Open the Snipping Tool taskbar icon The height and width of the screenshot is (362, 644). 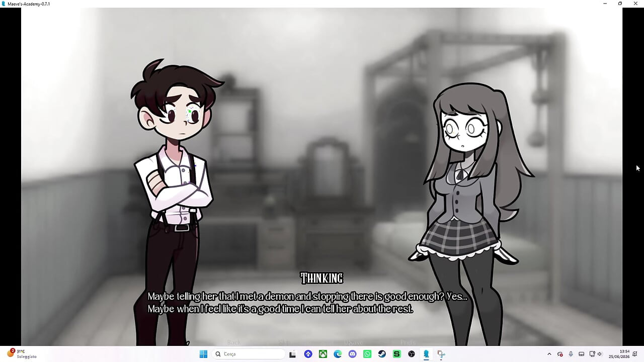pos(441,354)
